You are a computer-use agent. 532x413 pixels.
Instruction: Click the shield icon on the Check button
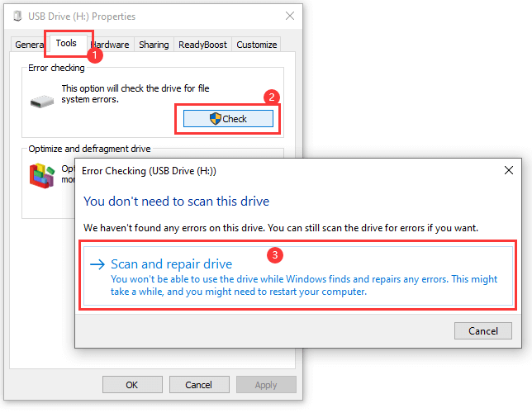[x=216, y=119]
